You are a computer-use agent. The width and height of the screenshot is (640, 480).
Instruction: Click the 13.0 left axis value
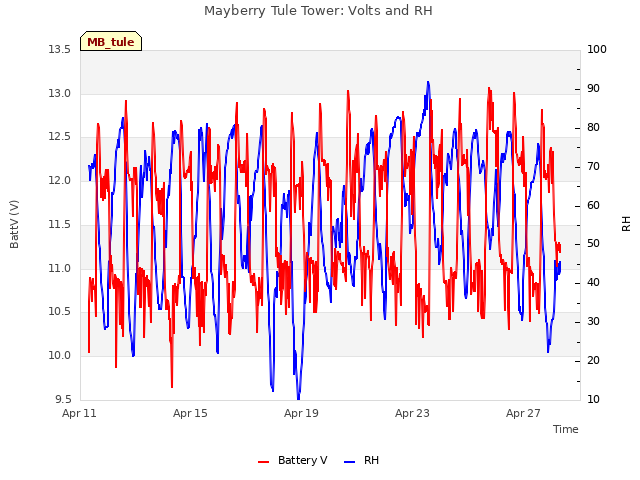click(60, 93)
